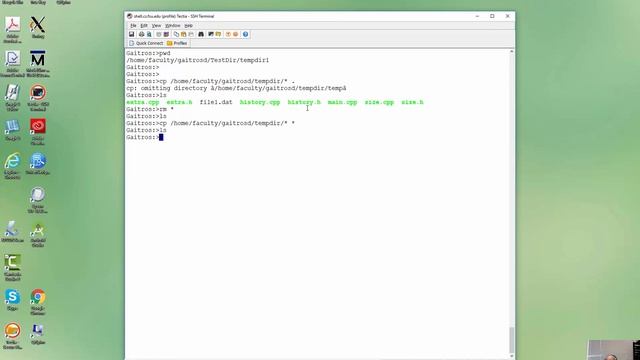Screen dimensions: 640x360
Task: Click the Print toolbar icon
Action: point(142,34)
